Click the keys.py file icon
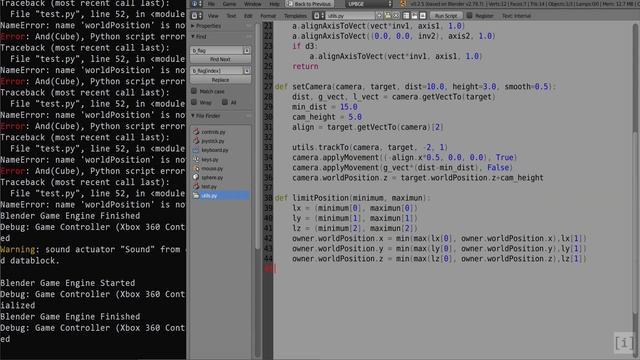Image resolution: width=640 pixels, height=360 pixels. pyautogui.click(x=196, y=159)
